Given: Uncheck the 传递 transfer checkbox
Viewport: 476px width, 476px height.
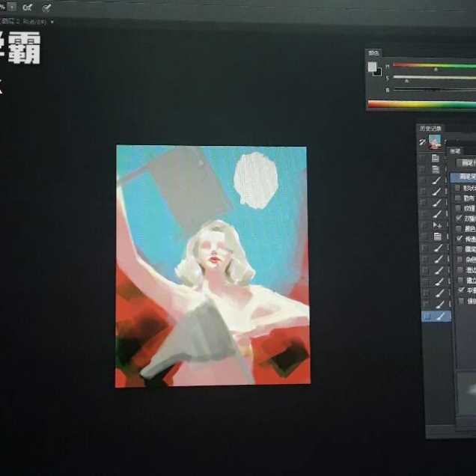Looking at the screenshot, I should coord(460,239).
